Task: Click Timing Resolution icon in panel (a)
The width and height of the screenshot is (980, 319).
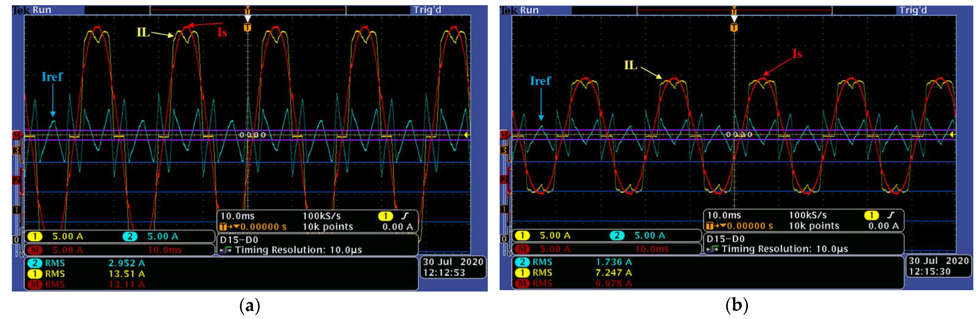Action: pos(226,250)
